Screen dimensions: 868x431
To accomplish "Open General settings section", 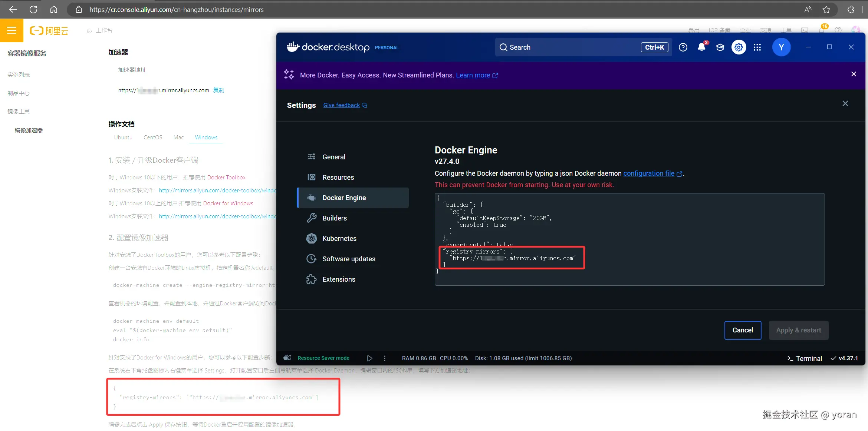I will coord(353,157).
